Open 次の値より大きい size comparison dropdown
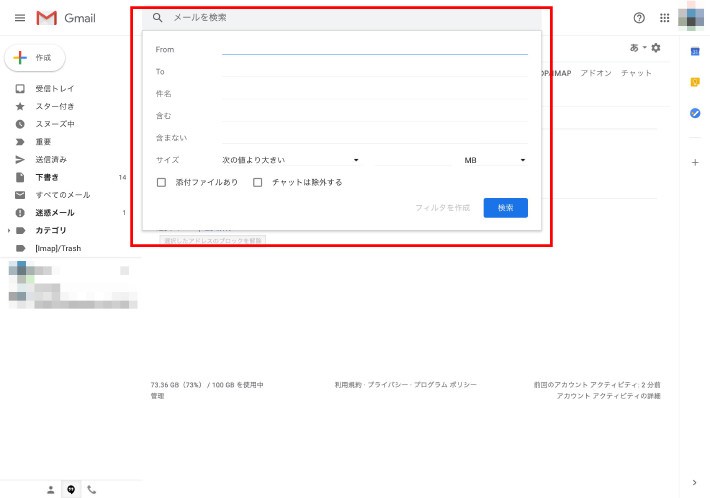 (x=290, y=160)
